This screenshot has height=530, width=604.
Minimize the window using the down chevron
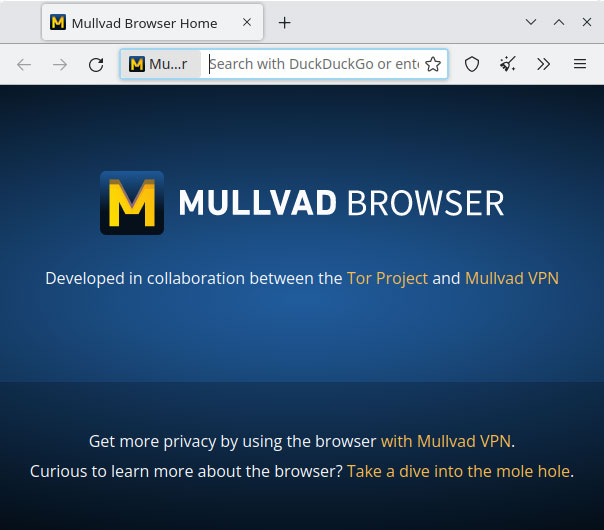(x=531, y=23)
